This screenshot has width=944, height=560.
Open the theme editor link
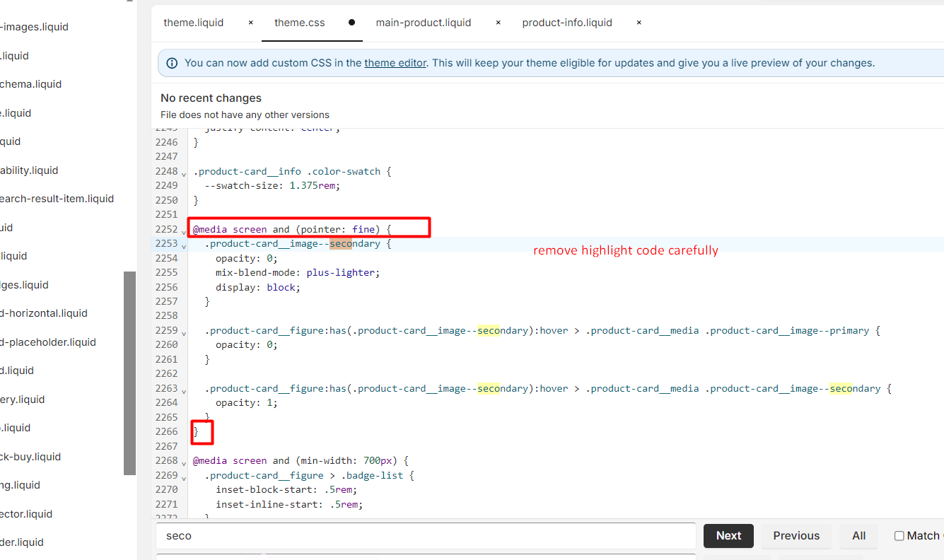(395, 63)
